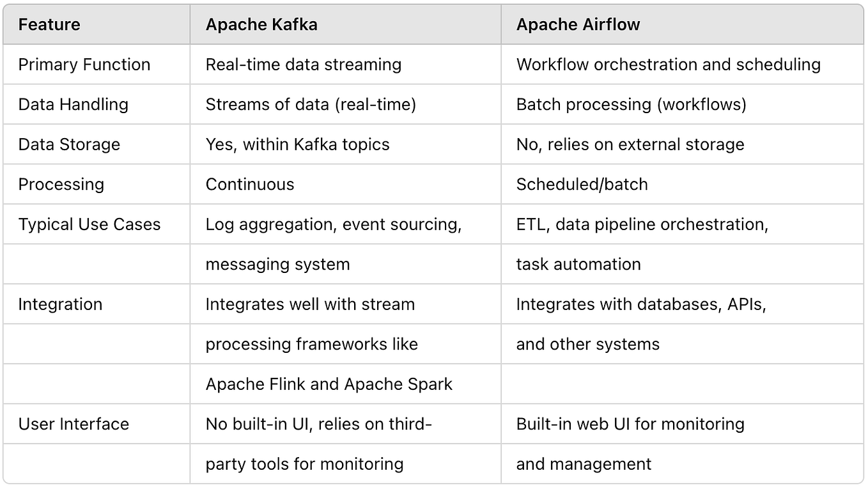Select Batch processing (workflows) cell

point(631,104)
